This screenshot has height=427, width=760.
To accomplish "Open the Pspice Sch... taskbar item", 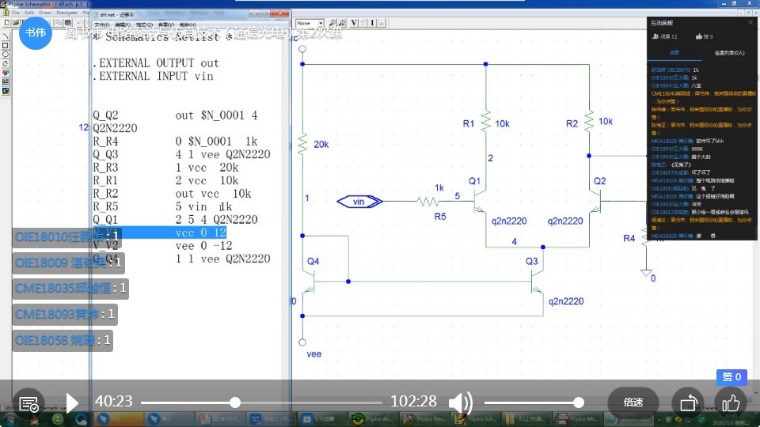I will (475, 419).
